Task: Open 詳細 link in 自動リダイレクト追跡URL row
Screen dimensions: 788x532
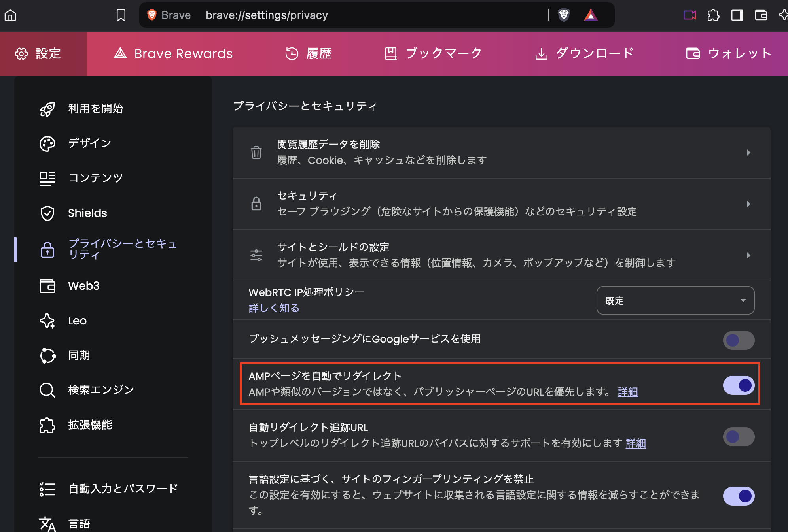Action: coord(636,443)
